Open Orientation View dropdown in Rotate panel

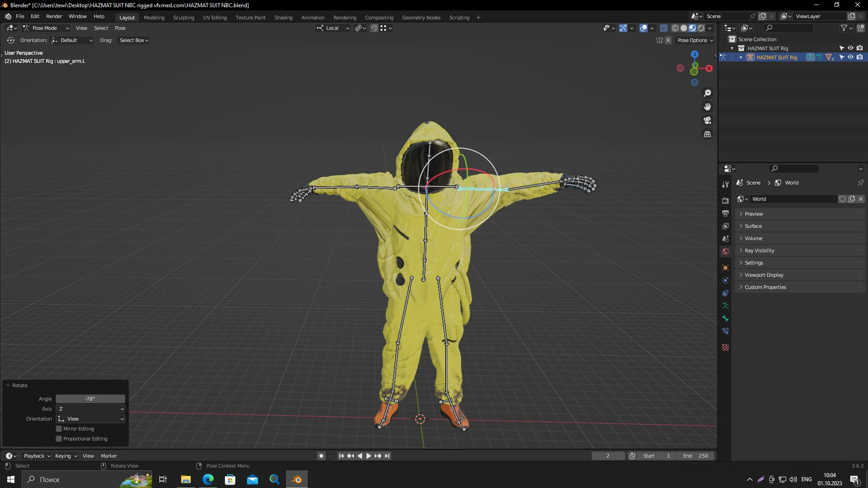point(91,419)
